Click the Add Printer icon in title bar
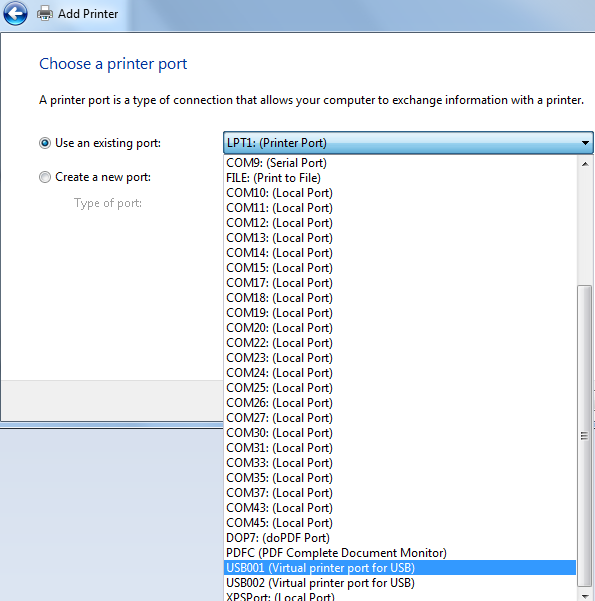 45,14
